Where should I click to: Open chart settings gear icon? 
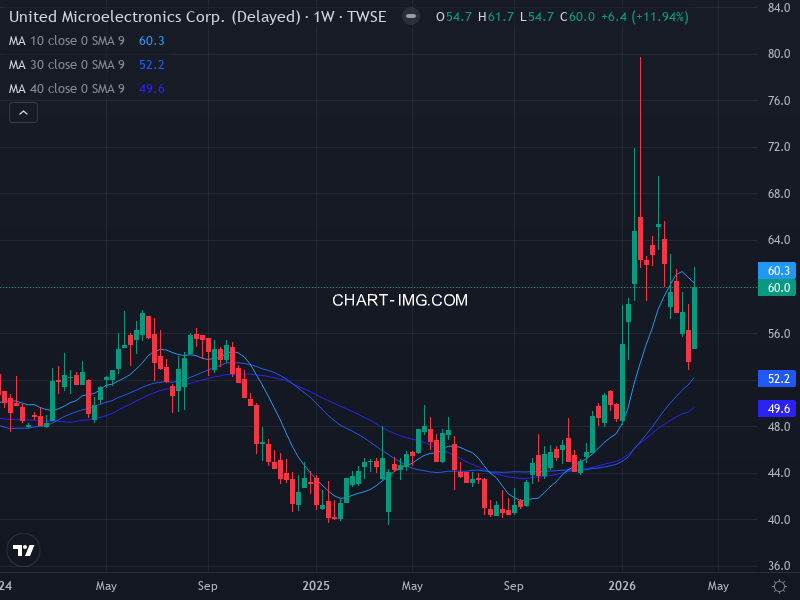coord(779,586)
